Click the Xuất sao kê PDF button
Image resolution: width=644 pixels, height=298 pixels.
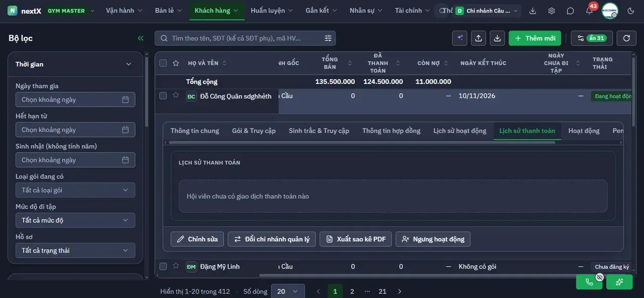tap(356, 239)
